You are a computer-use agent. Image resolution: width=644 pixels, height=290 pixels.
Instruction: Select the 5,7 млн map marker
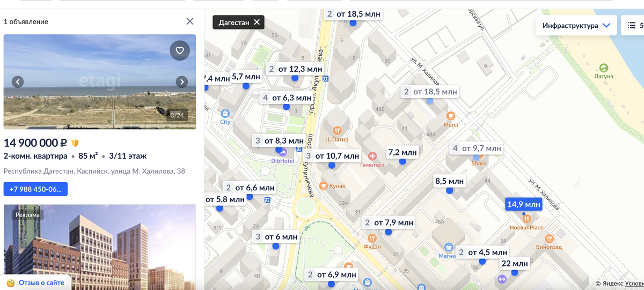point(246,77)
